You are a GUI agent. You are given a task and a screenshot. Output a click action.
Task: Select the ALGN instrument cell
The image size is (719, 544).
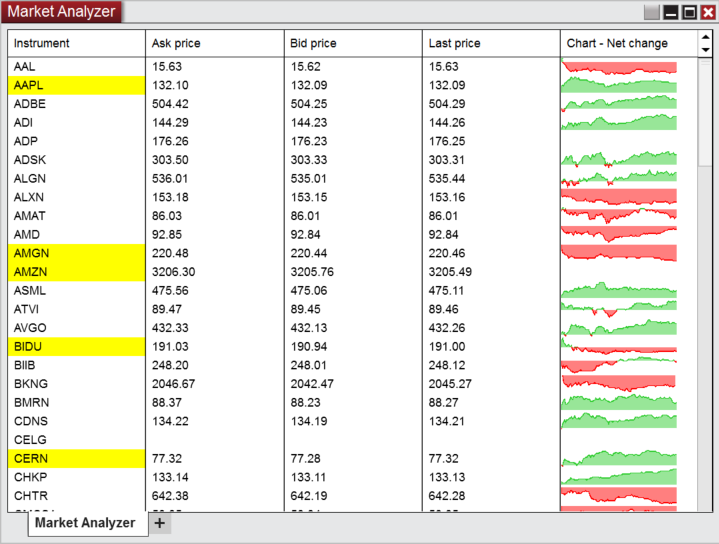(x=76, y=179)
